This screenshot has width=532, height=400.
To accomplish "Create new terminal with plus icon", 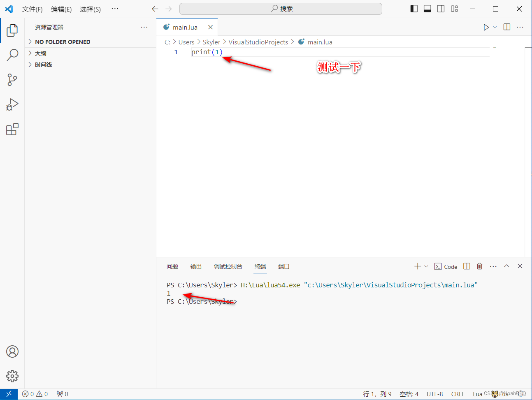I will (417, 266).
